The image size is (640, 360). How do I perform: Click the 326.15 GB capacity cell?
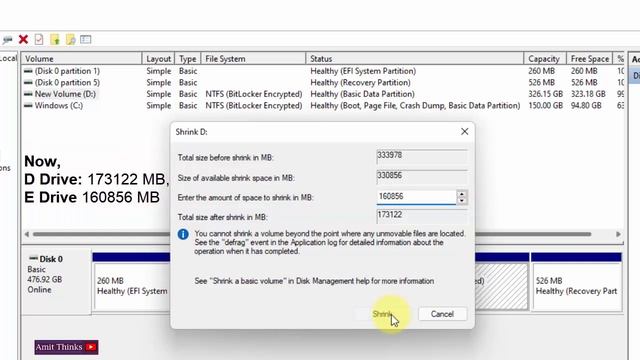coord(545,94)
